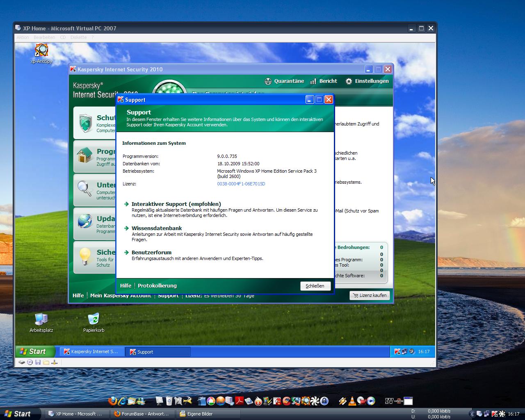Click the license key 0038-0004F1-06E7015D
The width and height of the screenshot is (525, 420).
(x=241, y=184)
